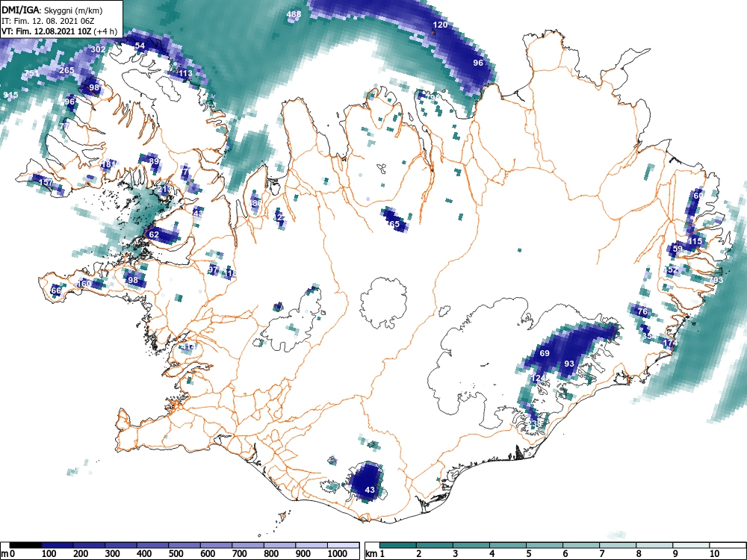Click the visibility value 120 off the north coast
747x560 pixels.
[440, 25]
